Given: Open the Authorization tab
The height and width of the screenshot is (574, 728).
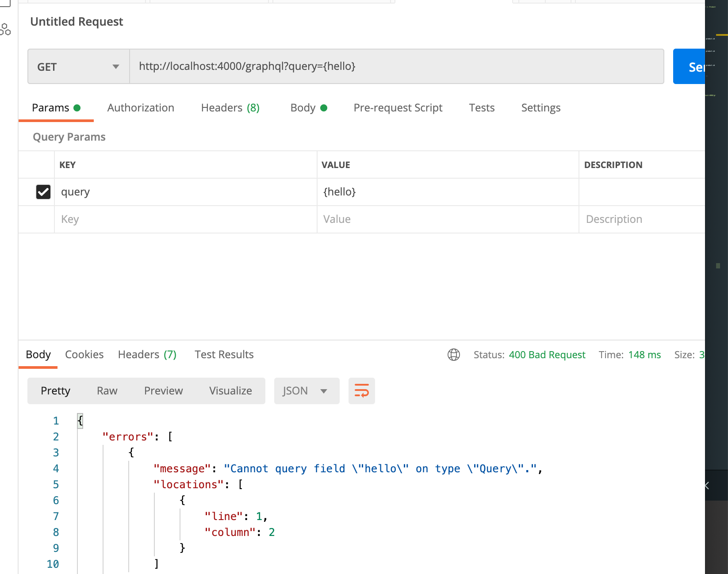Looking at the screenshot, I should pos(141,108).
